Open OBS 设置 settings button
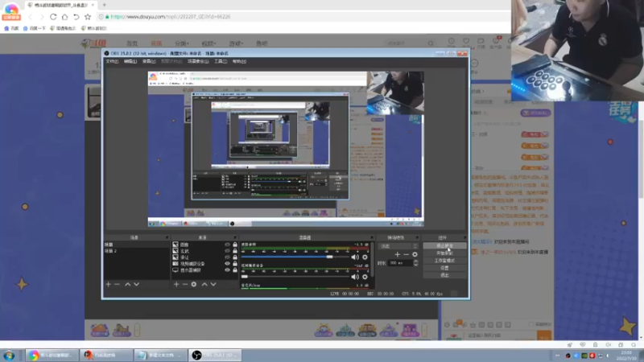 (445, 268)
